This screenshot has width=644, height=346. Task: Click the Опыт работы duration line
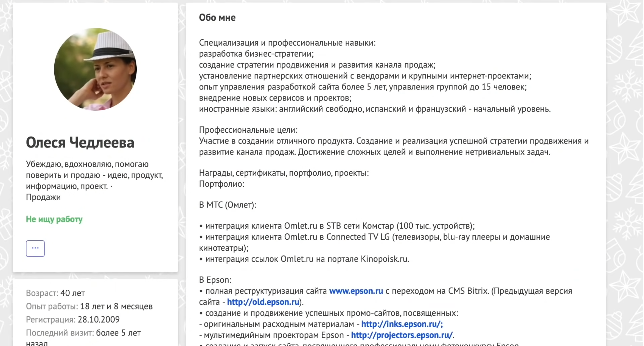(89, 306)
